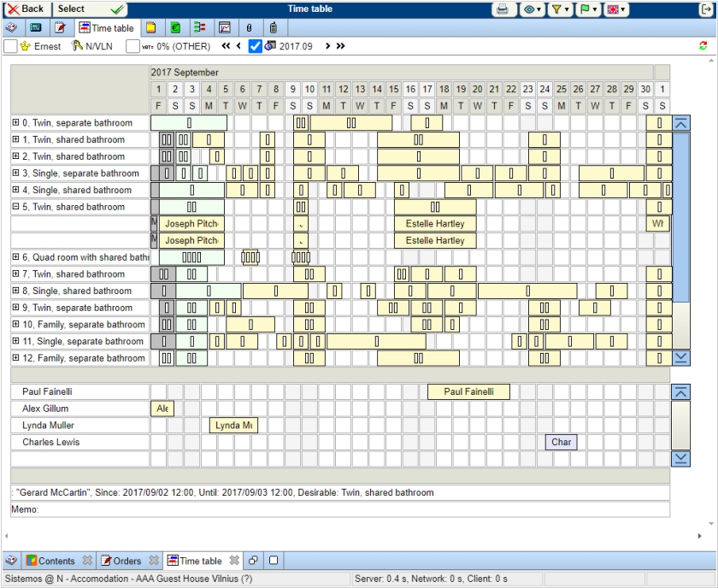The height and width of the screenshot is (588, 718).
Task: Toggle the checkbox next to Ernest
Action: (x=10, y=47)
